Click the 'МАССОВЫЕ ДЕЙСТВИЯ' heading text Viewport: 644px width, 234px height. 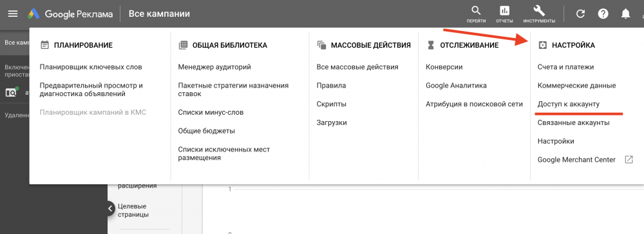click(x=371, y=45)
